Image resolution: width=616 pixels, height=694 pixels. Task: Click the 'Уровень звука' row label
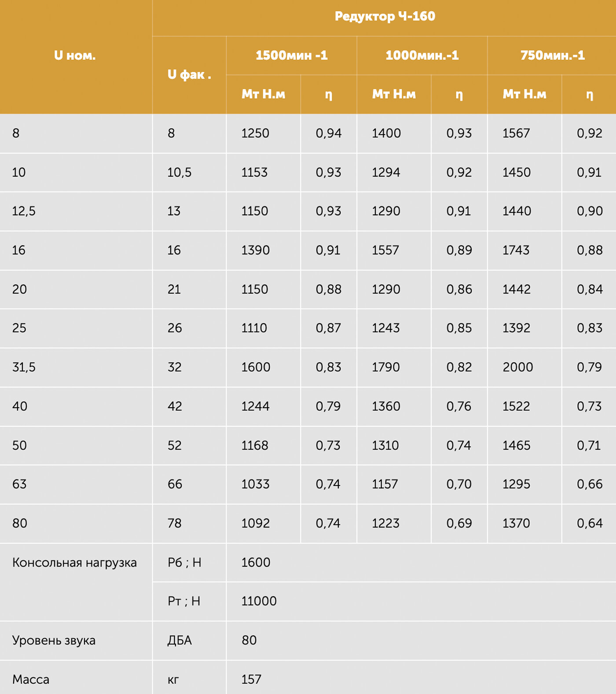click(x=54, y=641)
